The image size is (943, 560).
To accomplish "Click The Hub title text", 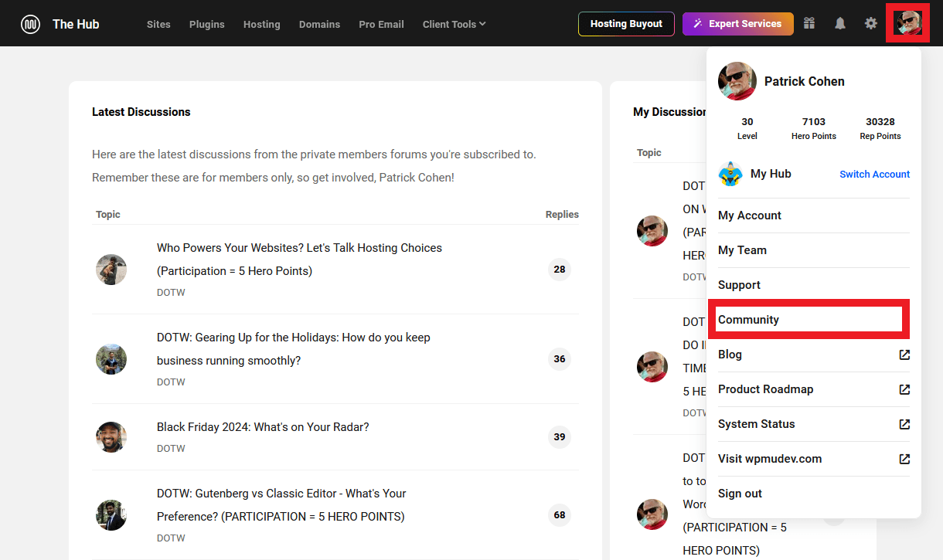I will tap(76, 24).
